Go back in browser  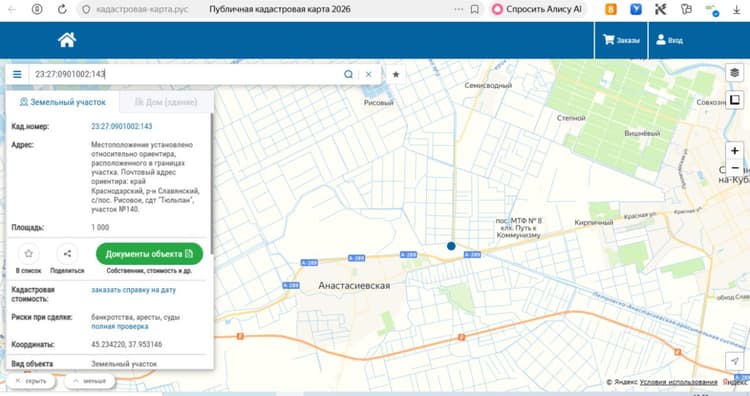(x=12, y=9)
